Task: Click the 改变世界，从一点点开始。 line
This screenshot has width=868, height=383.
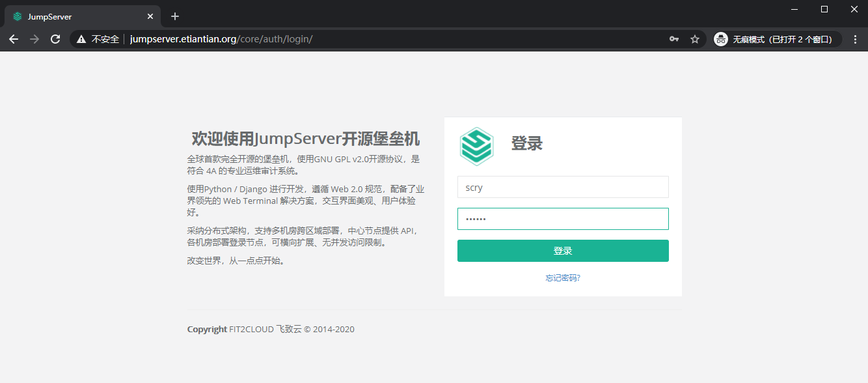Action: point(236,261)
